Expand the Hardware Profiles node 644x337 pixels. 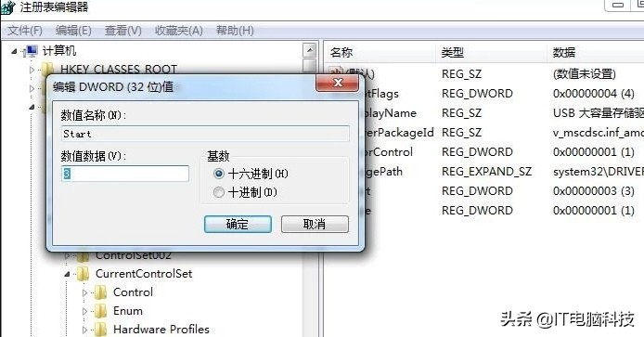click(x=84, y=330)
